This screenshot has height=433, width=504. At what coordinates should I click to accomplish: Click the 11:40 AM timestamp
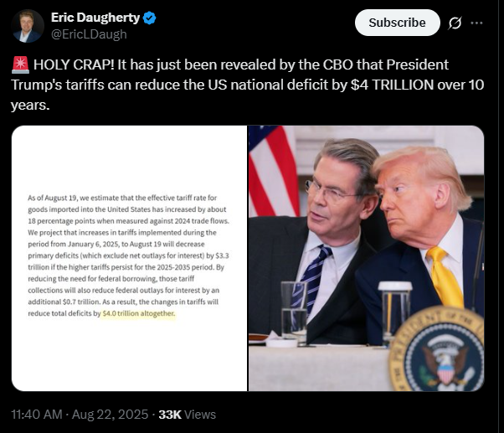point(37,415)
